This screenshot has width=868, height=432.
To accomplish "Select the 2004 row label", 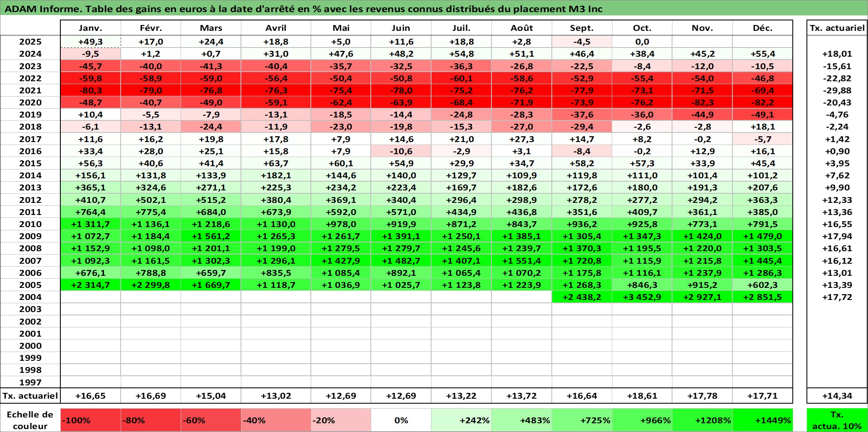I will click(30, 297).
